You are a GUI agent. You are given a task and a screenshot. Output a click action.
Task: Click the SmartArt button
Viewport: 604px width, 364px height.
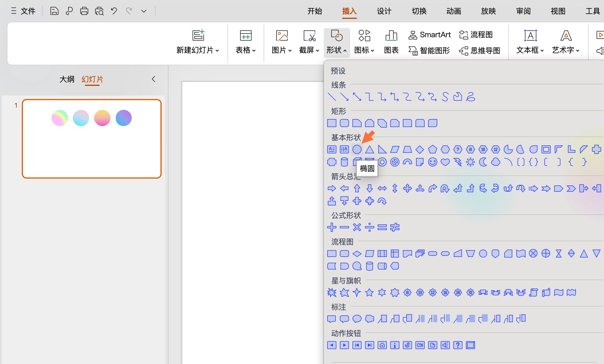click(x=430, y=35)
